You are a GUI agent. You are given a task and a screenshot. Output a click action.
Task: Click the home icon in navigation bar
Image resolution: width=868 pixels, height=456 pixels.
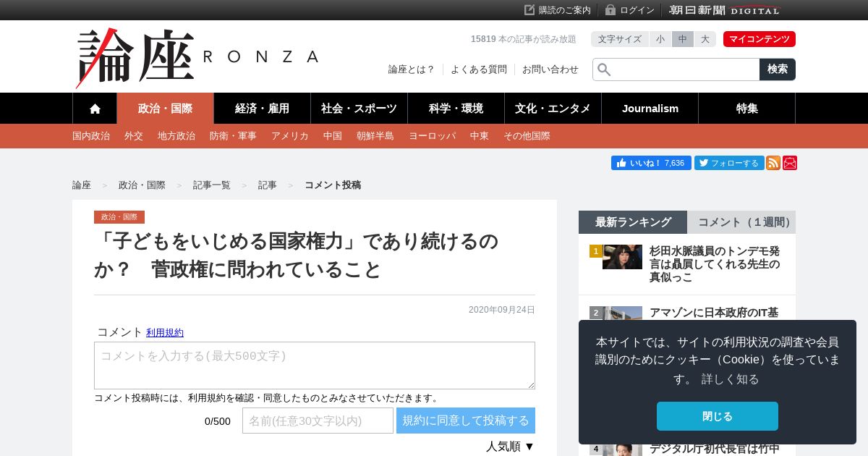click(x=95, y=109)
